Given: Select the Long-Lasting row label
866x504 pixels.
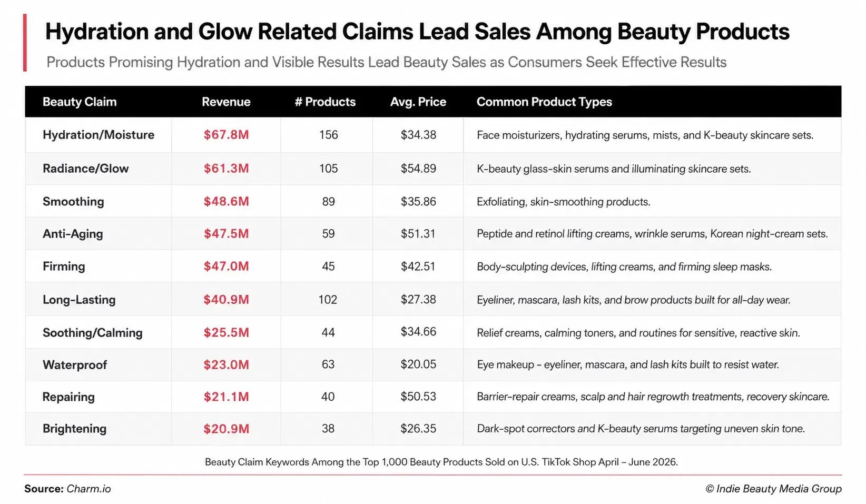Looking at the screenshot, I should [x=79, y=300].
